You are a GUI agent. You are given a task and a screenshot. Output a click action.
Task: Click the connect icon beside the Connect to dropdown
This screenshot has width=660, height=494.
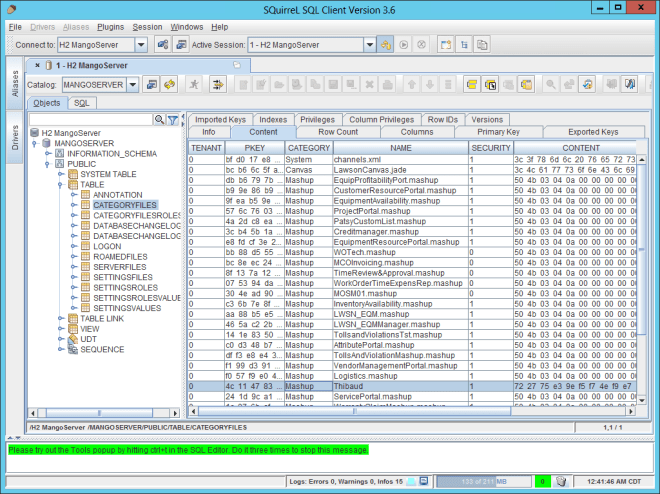(161, 45)
